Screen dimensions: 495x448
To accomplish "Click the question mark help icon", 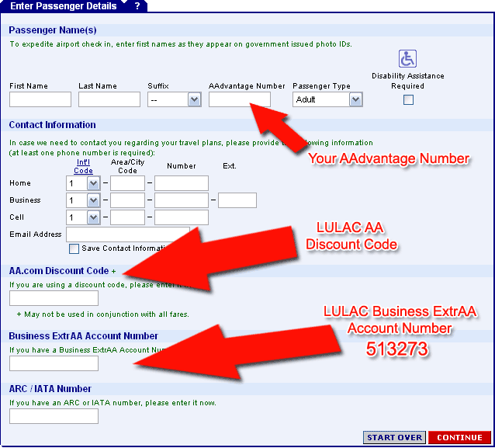I will (137, 6).
